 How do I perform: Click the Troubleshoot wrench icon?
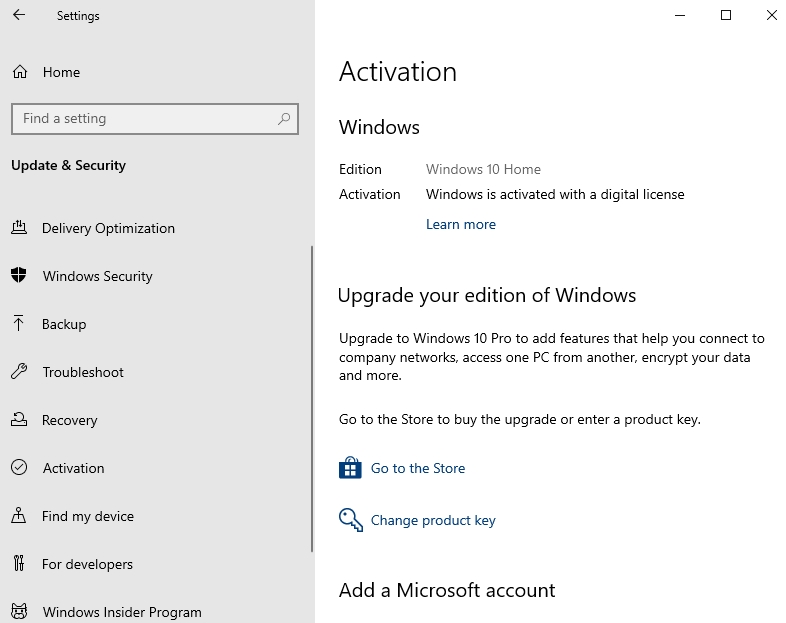click(x=19, y=371)
